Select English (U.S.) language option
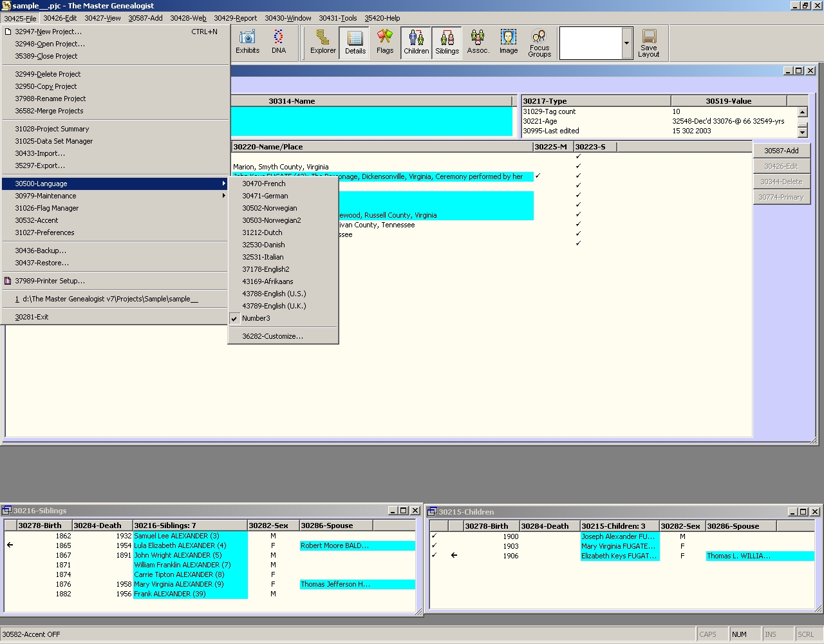Viewport: 824px width, 644px height. [x=283, y=294]
